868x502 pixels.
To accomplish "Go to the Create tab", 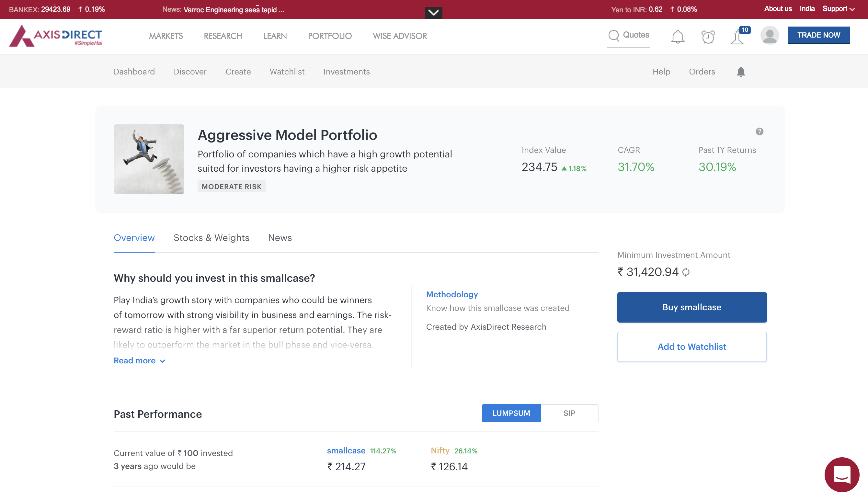I will [x=238, y=72].
